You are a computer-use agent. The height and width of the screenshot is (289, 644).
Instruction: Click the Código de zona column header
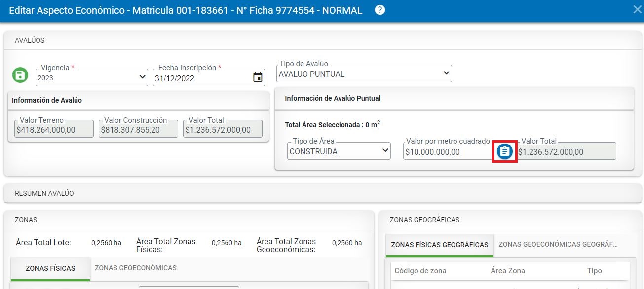(420, 271)
